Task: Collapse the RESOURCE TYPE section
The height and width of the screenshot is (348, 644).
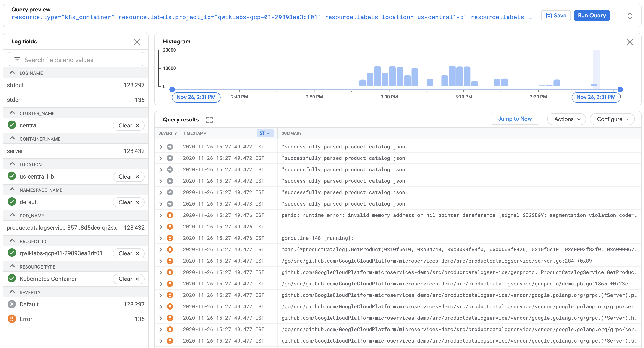Action: (x=12, y=266)
